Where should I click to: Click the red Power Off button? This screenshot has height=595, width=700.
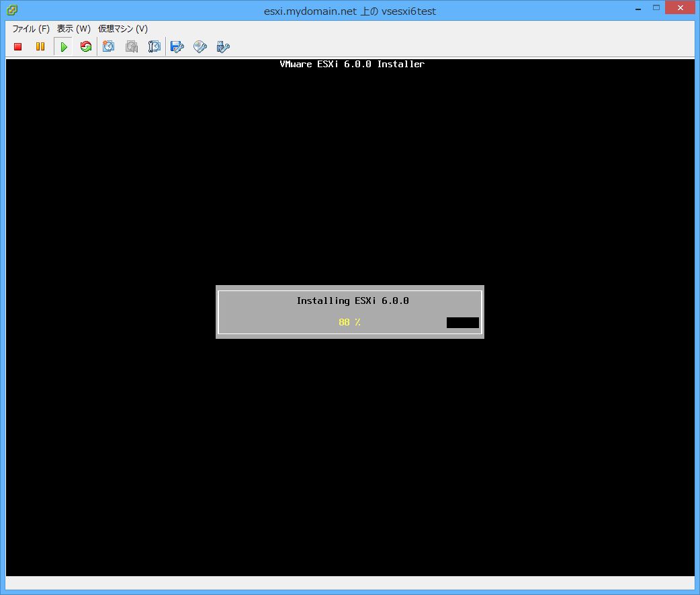[x=18, y=46]
